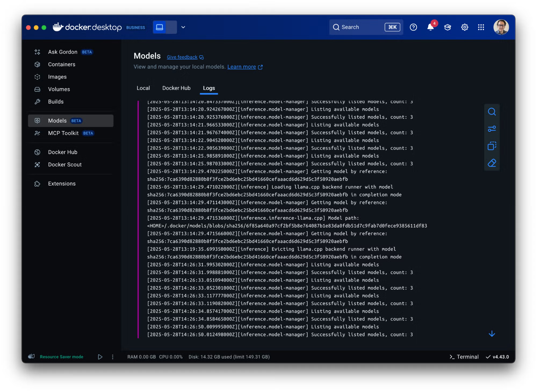Viewport: 537px width, 392px height.
Task: Search logs with magnifier icon
Action: pyautogui.click(x=492, y=112)
